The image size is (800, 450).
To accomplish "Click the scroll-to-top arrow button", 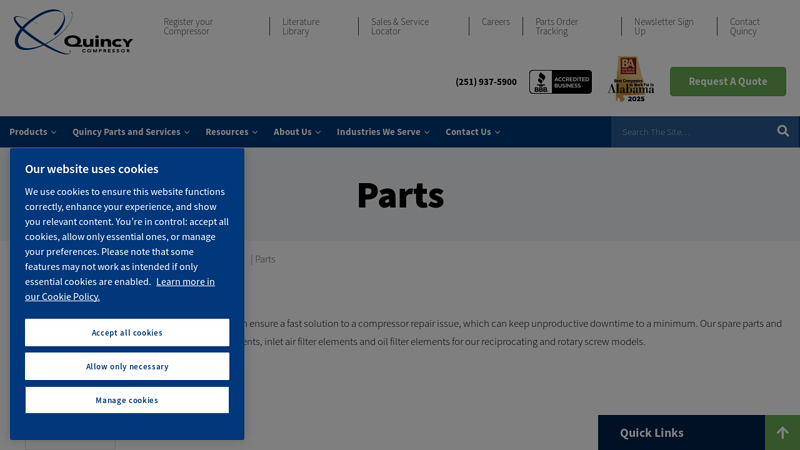I will pyautogui.click(x=782, y=433).
